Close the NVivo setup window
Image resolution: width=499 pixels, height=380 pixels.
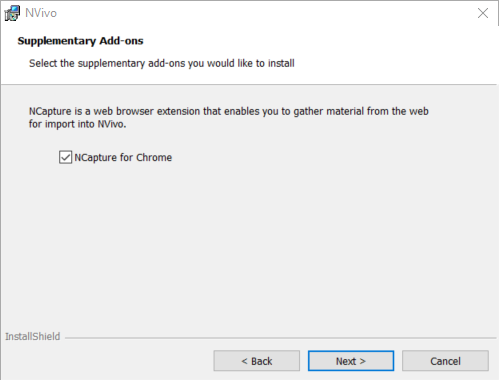483,13
